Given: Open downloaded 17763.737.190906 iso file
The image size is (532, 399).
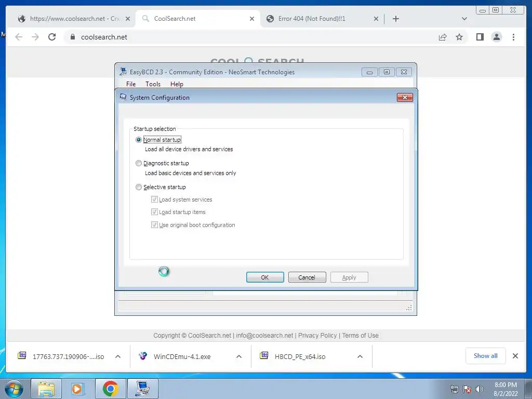Looking at the screenshot, I should pyautogui.click(x=61, y=356).
